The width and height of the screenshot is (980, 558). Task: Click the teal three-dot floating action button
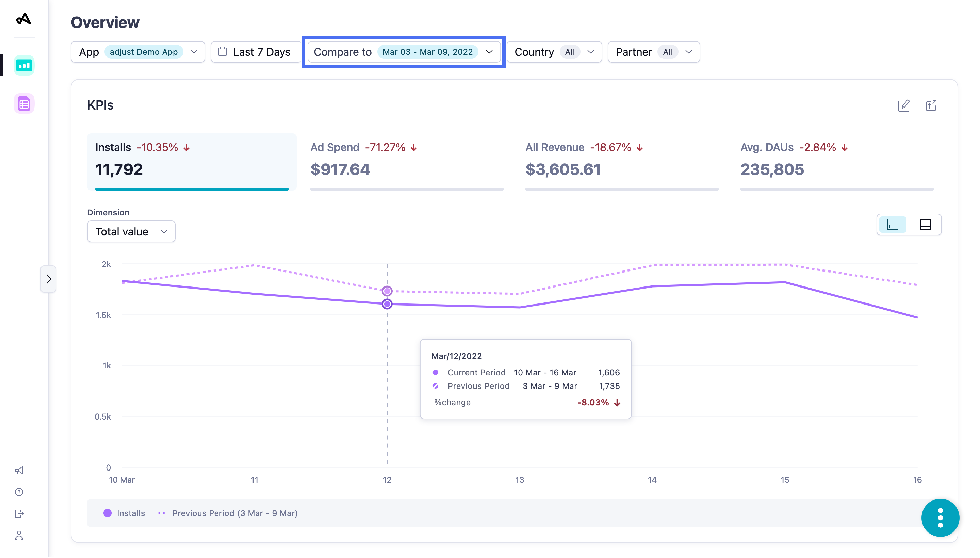pos(940,518)
